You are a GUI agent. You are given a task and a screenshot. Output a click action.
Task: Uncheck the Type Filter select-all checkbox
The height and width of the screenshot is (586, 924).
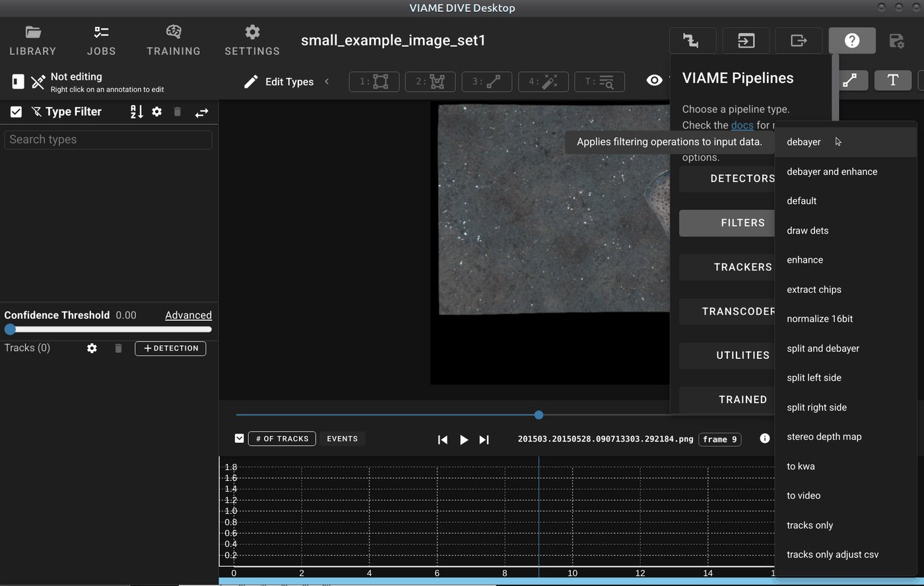16,112
